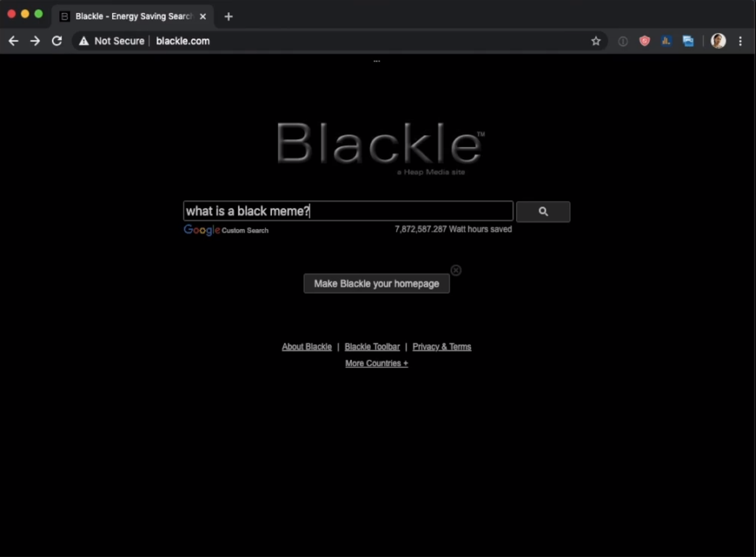This screenshot has height=557, width=756.
Task: Navigate forward with the arrow button
Action: [34, 41]
